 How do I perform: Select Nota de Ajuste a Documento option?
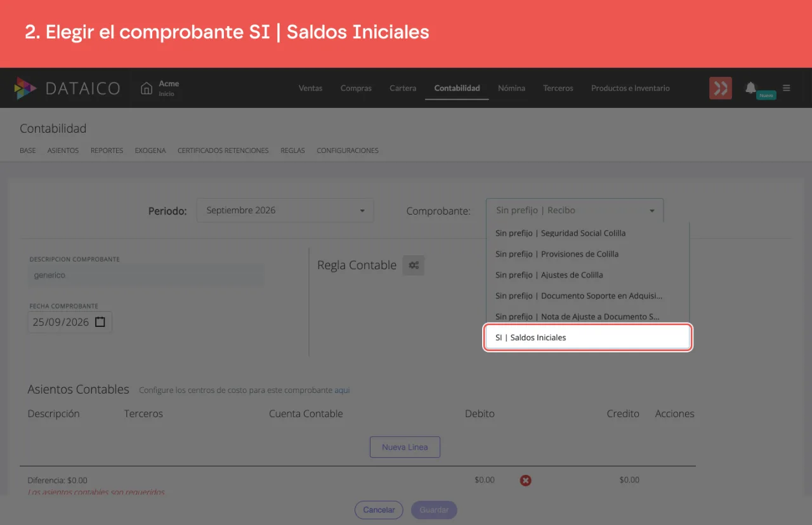coord(587,317)
